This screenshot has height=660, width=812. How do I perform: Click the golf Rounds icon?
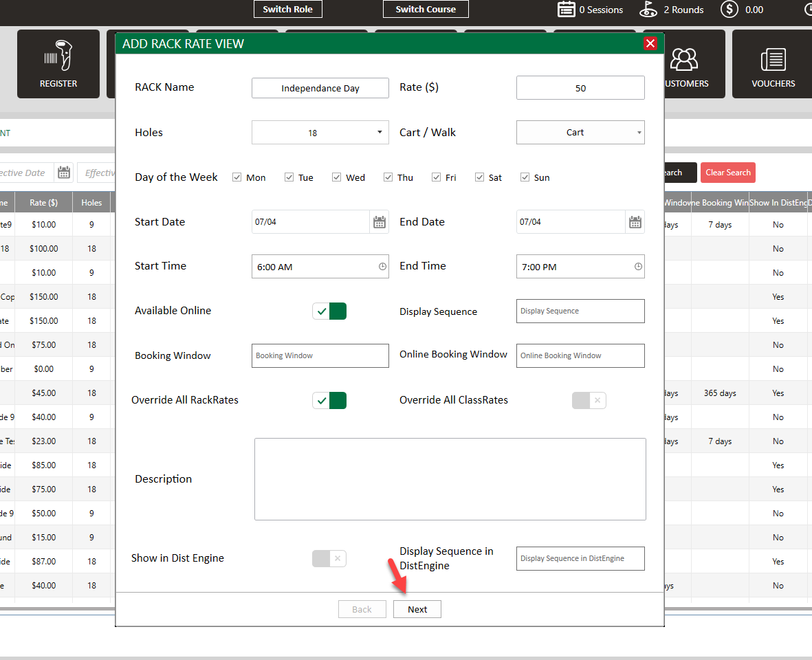coord(648,10)
